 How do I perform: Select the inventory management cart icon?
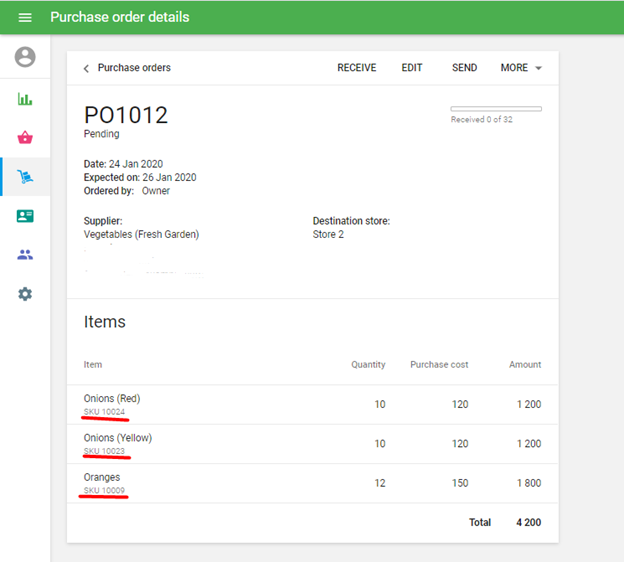pyautogui.click(x=25, y=177)
